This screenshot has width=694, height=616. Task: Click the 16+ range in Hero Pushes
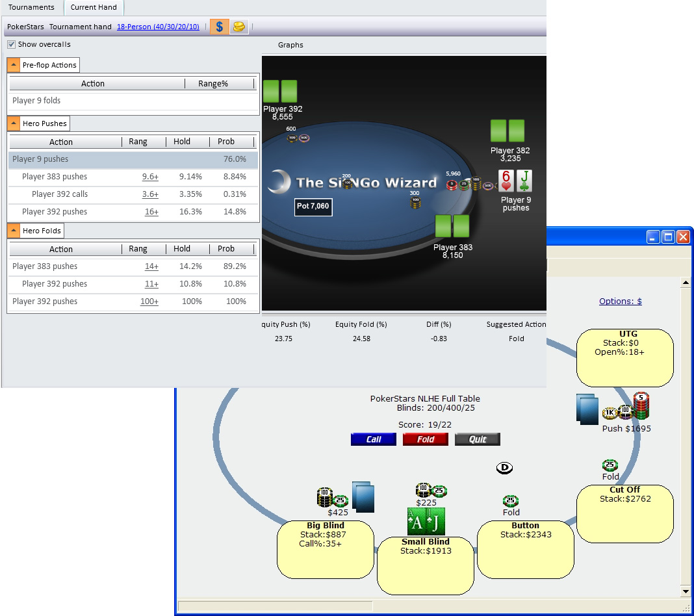[x=151, y=212]
